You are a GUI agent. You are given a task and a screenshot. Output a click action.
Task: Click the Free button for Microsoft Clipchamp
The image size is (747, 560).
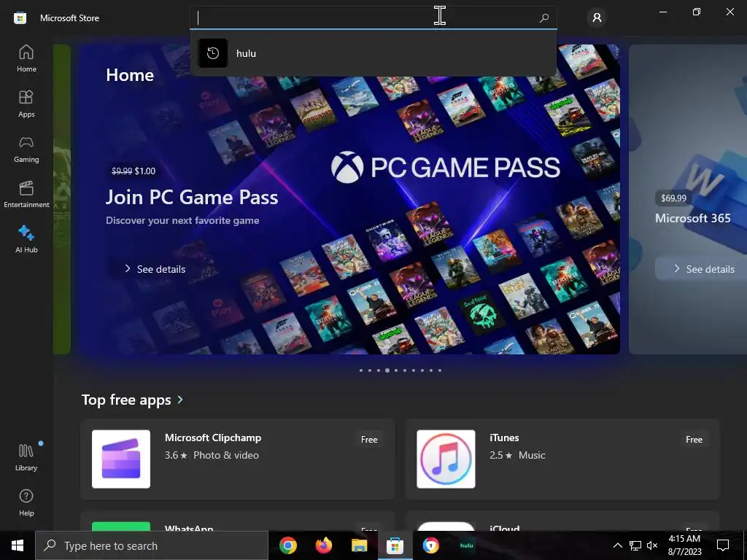[x=369, y=440]
